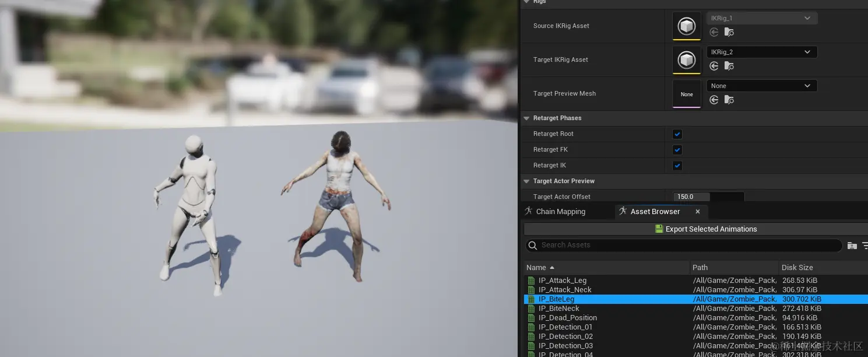Click the Target IKRig Asset thumbnail

pos(687,60)
